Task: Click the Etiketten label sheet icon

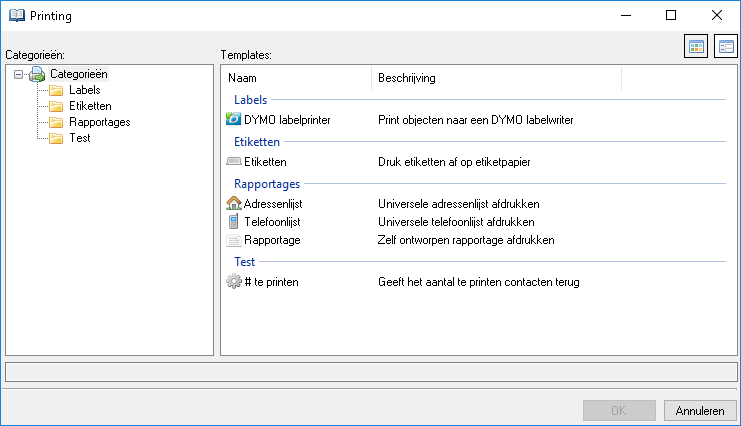Action: click(234, 161)
